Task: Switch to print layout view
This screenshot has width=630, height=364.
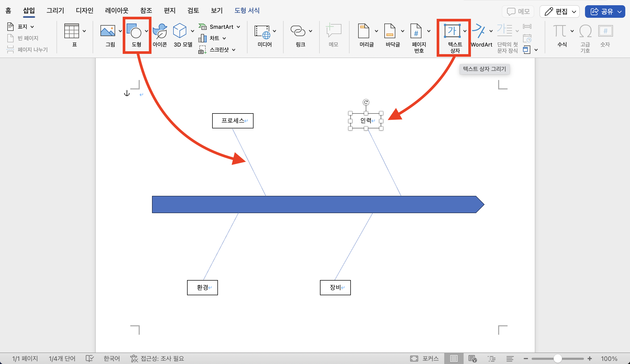Action: (x=454, y=359)
